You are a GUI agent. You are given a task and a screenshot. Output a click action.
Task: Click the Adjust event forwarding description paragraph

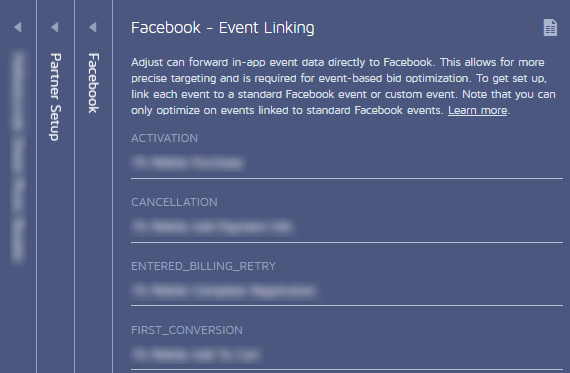(x=343, y=86)
